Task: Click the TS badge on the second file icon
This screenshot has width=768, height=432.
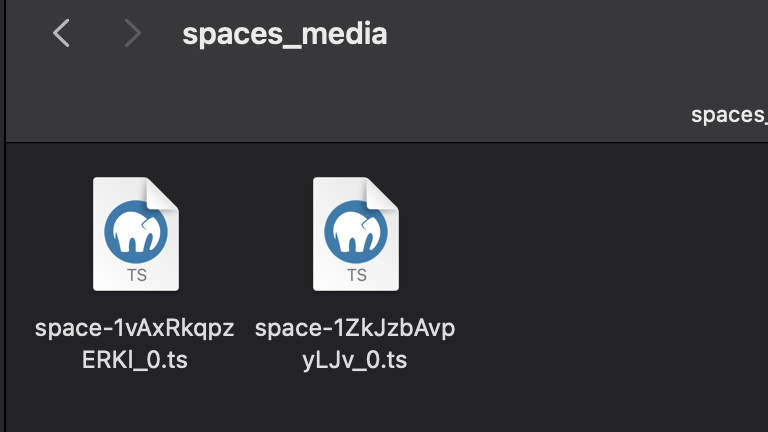Action: click(x=357, y=275)
